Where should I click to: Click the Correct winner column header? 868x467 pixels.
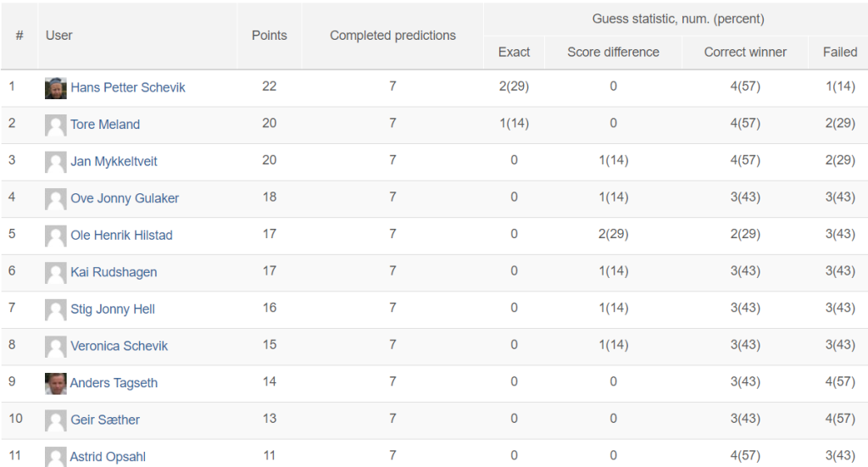point(745,52)
